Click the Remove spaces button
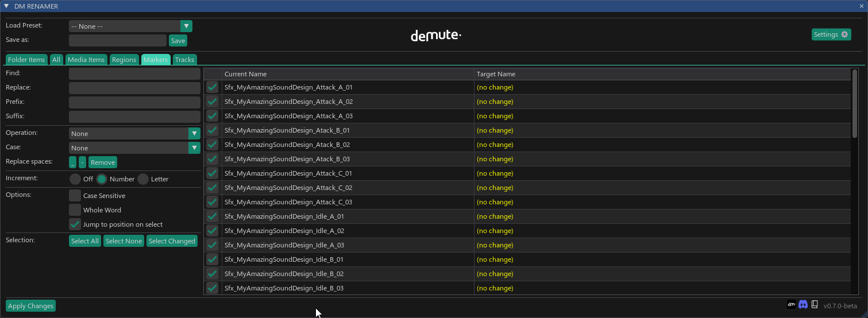The height and width of the screenshot is (318, 868). (103, 162)
